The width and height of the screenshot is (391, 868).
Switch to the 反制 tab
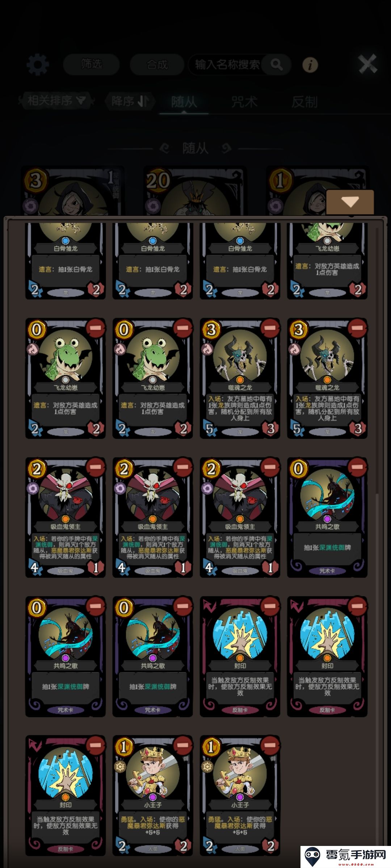pyautogui.click(x=304, y=102)
